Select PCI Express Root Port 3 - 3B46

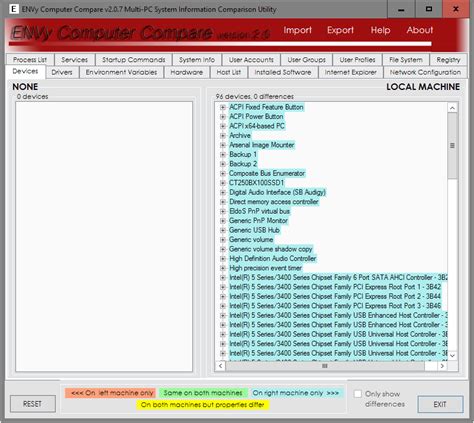(335, 306)
